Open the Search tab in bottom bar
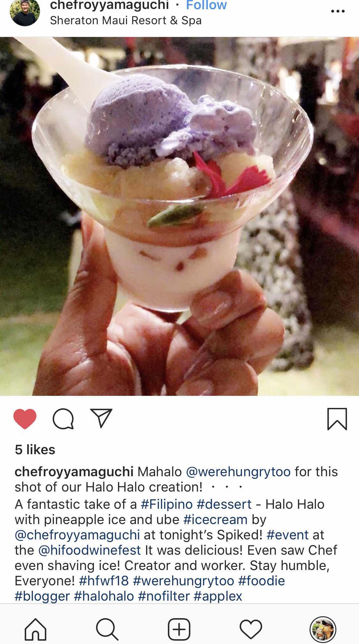Image resolution: width=359 pixels, height=644 pixels. (x=107, y=629)
